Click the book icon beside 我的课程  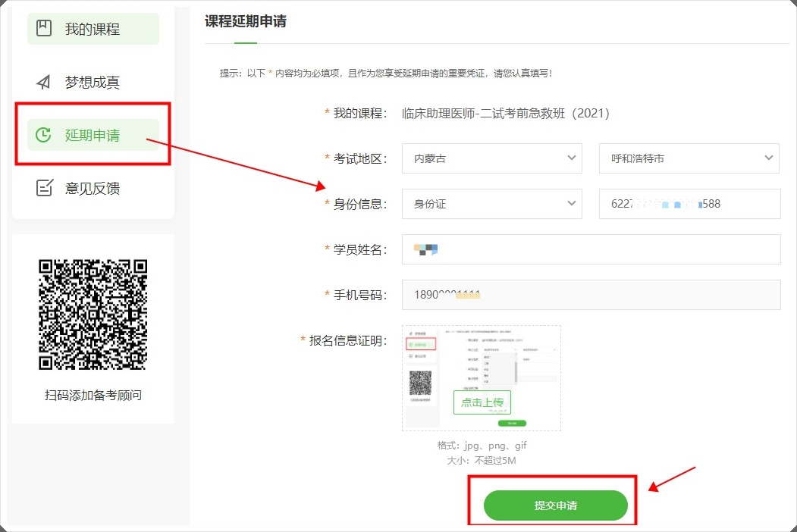click(44, 29)
